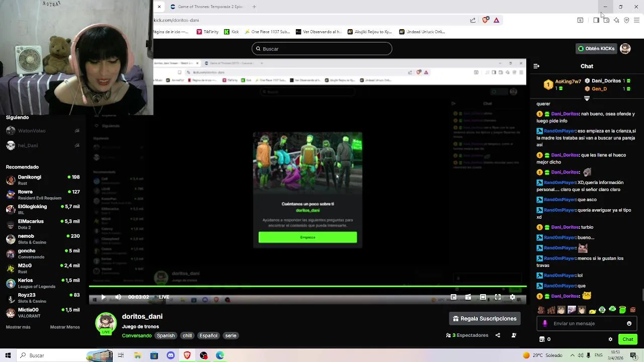The image size is (644, 362).
Task: Focus the Kick Buscar search field
Action: pos(322,49)
